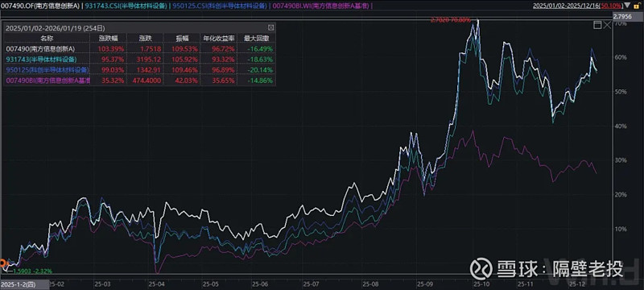The width and height of the screenshot is (644, 290).
Task: Click the 涨跌幅 column header
Action: click(x=109, y=38)
